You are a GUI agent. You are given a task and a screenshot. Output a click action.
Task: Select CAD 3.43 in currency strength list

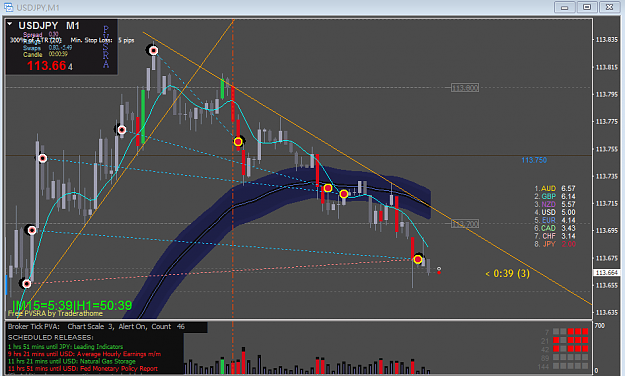[555, 228]
